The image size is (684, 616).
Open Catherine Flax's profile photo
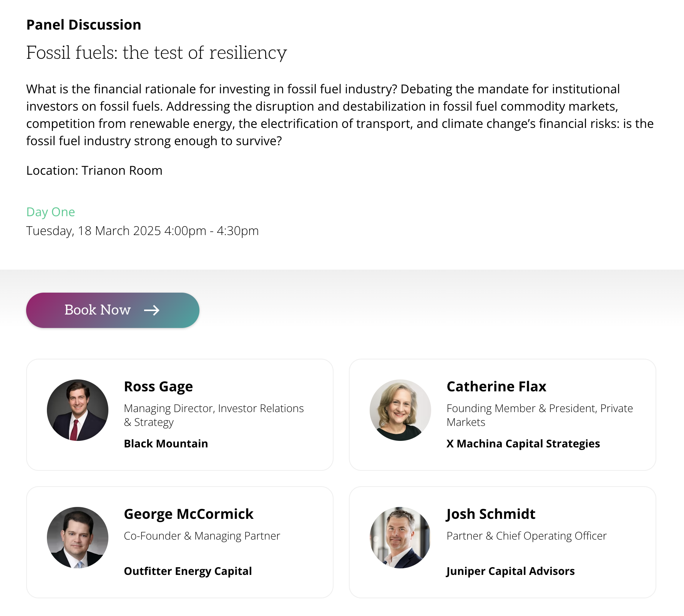tap(400, 410)
